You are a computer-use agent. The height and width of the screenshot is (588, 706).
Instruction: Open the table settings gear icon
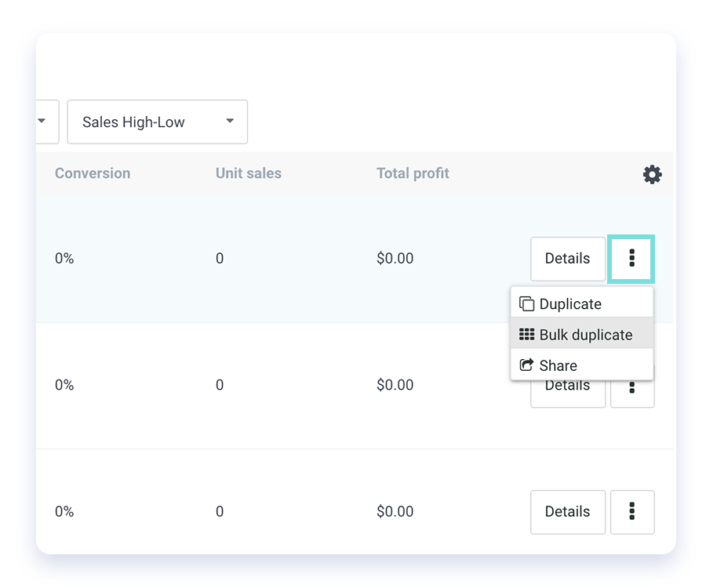coord(652,174)
